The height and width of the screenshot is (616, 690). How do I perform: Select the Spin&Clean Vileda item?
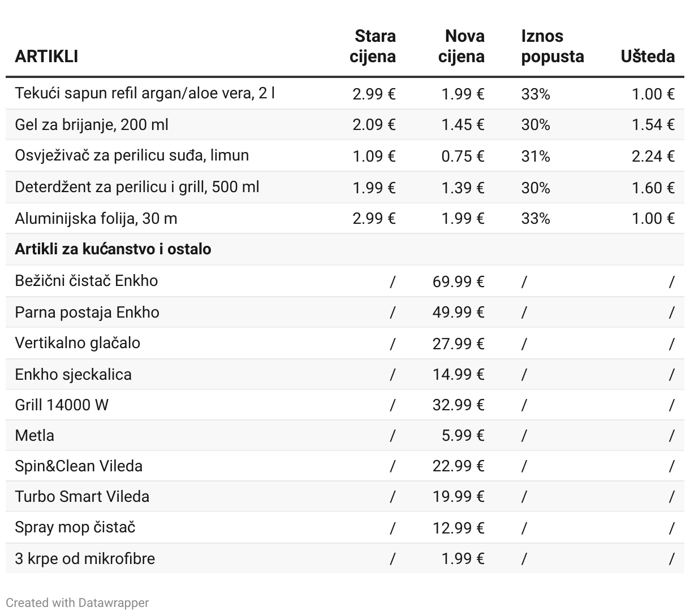tap(79, 466)
